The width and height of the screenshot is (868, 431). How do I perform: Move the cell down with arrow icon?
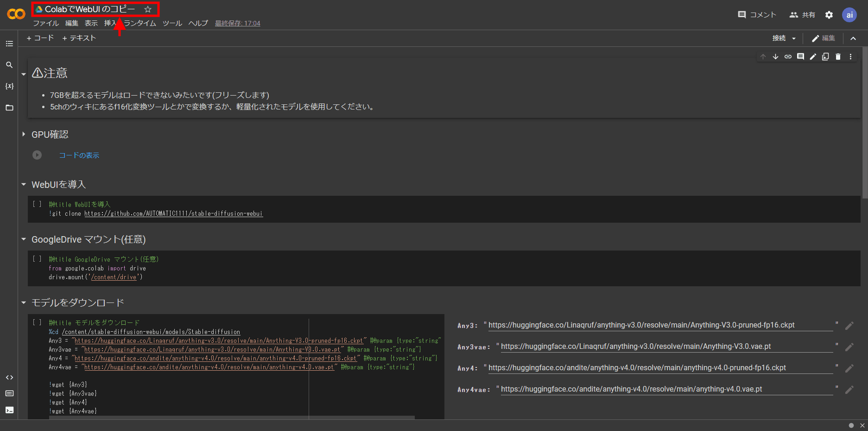pos(775,57)
